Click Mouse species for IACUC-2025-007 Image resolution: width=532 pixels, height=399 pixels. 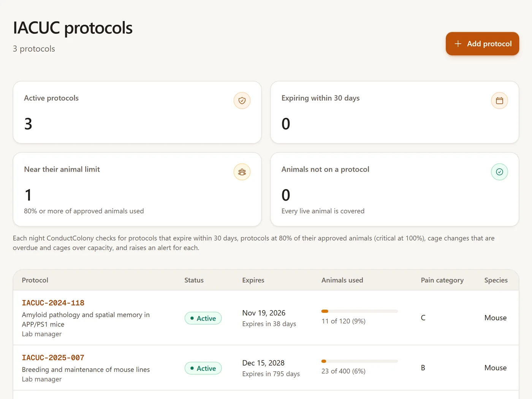496,368
